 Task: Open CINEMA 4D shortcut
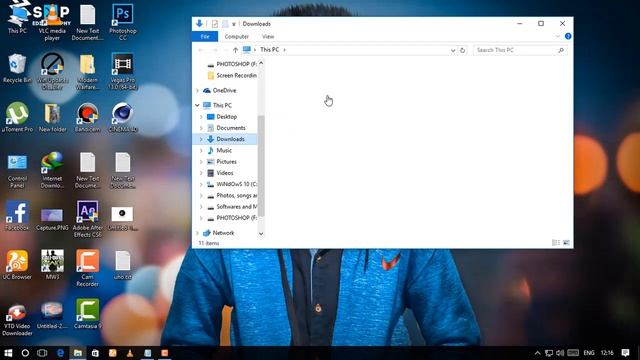click(x=122, y=118)
